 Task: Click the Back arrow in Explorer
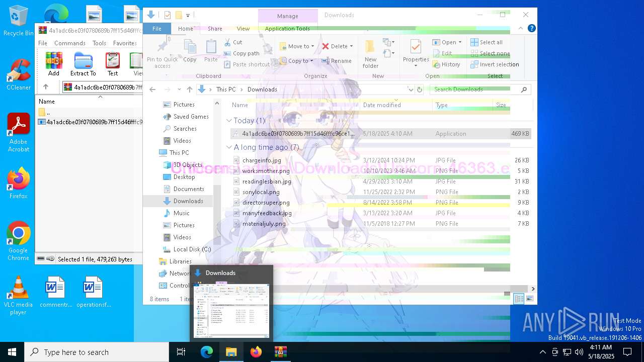tap(153, 89)
